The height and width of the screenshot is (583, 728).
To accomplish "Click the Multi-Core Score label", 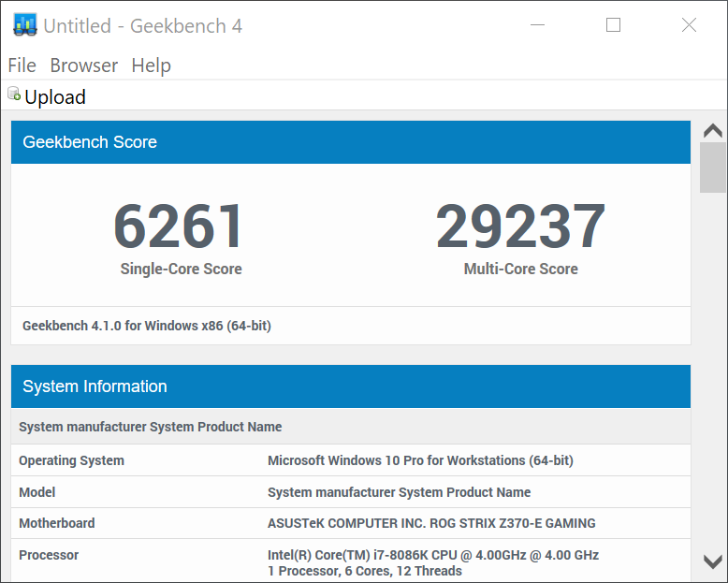I will 520,269.
